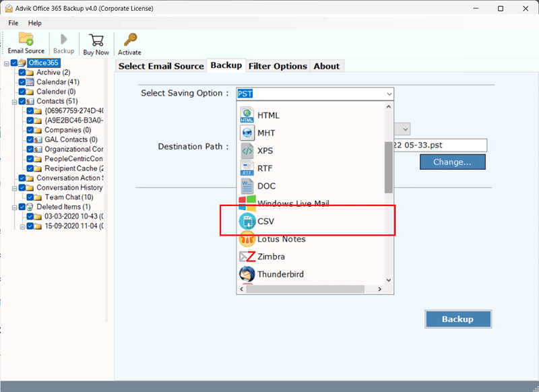
Task: Uncheck the Team Chat (10) checkbox
Action: point(30,197)
